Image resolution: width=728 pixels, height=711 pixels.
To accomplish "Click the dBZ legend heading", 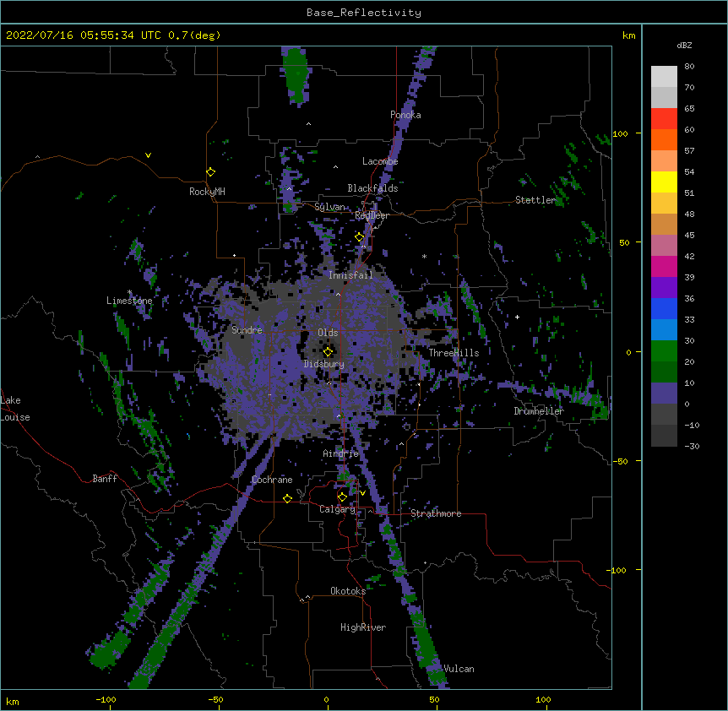I will click(x=684, y=45).
